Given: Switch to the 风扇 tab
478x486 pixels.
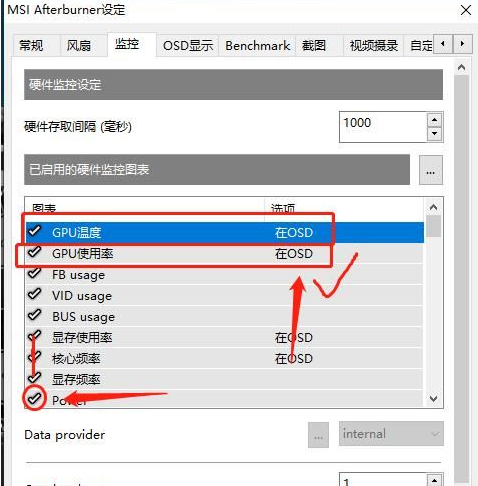Looking at the screenshot, I should (x=79, y=45).
